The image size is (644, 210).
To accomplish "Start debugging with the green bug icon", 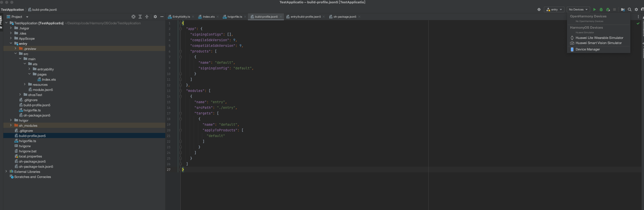I will pyautogui.click(x=601, y=9).
